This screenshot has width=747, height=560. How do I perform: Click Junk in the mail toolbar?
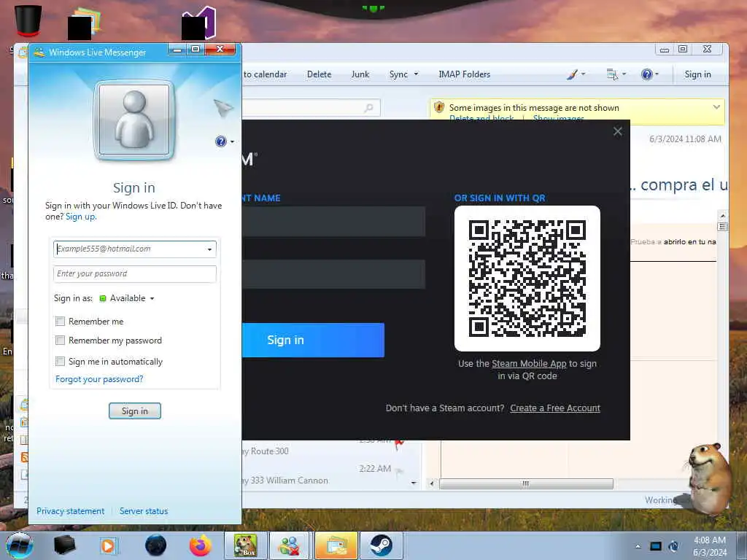pyautogui.click(x=360, y=74)
